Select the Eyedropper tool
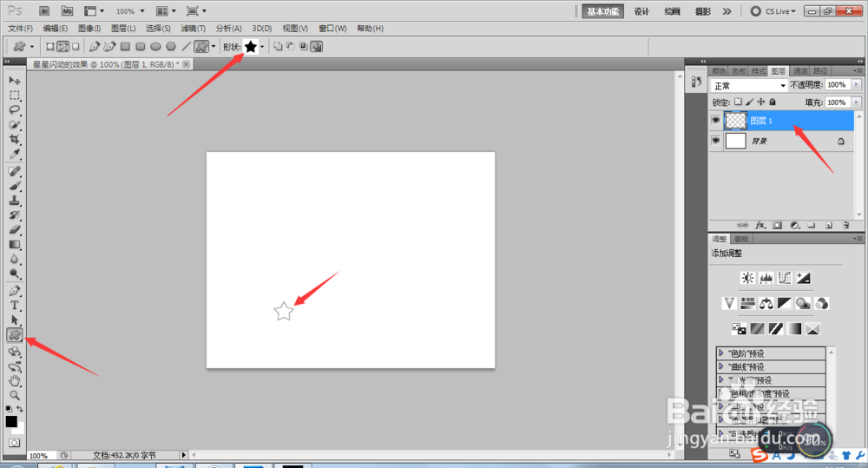 pos(15,154)
